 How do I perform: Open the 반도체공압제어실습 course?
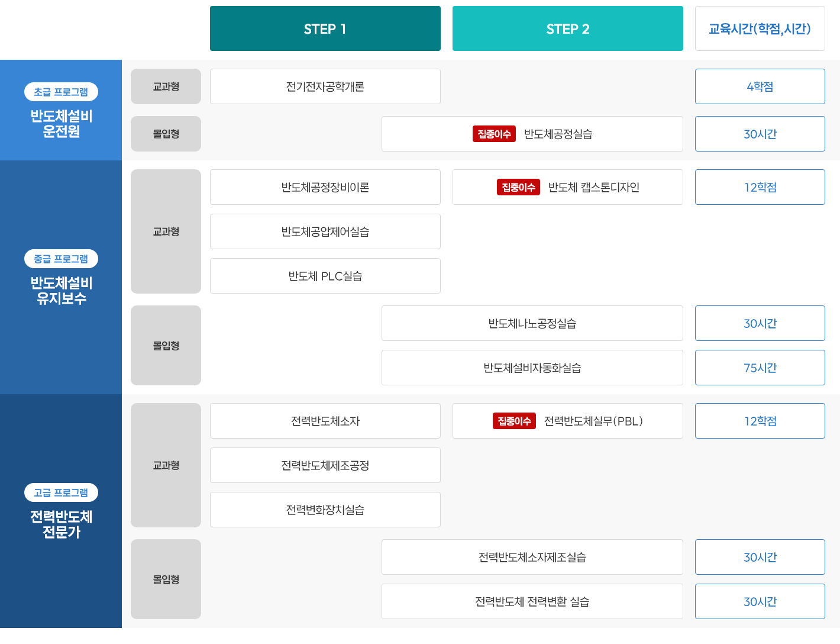pos(325,231)
